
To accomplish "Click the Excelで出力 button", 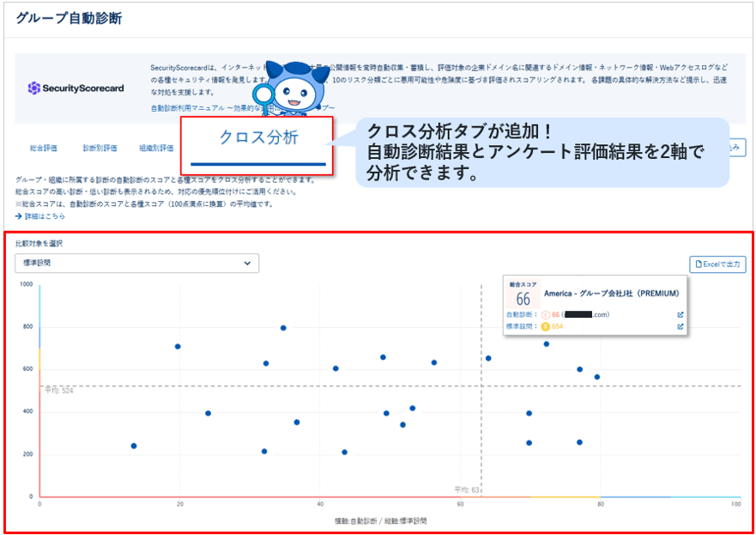I will click(x=717, y=264).
